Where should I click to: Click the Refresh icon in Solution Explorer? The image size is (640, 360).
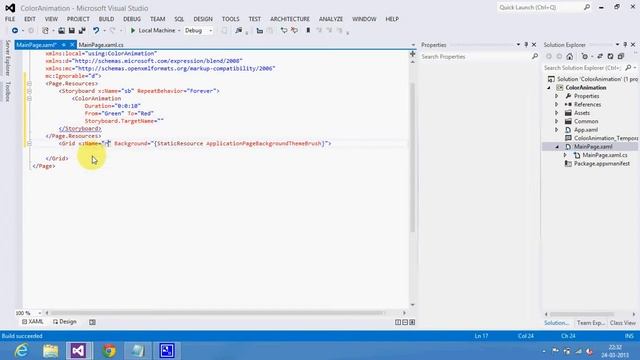pos(610,56)
